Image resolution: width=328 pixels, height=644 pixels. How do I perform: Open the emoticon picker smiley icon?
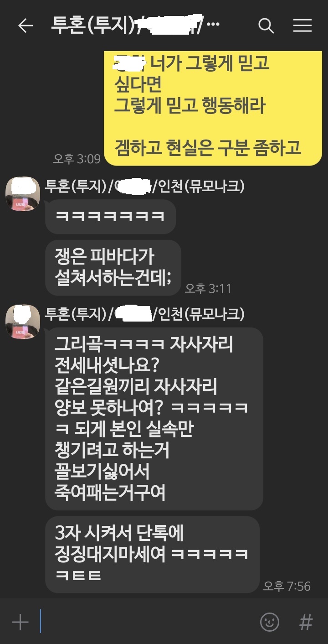pyautogui.click(x=269, y=622)
